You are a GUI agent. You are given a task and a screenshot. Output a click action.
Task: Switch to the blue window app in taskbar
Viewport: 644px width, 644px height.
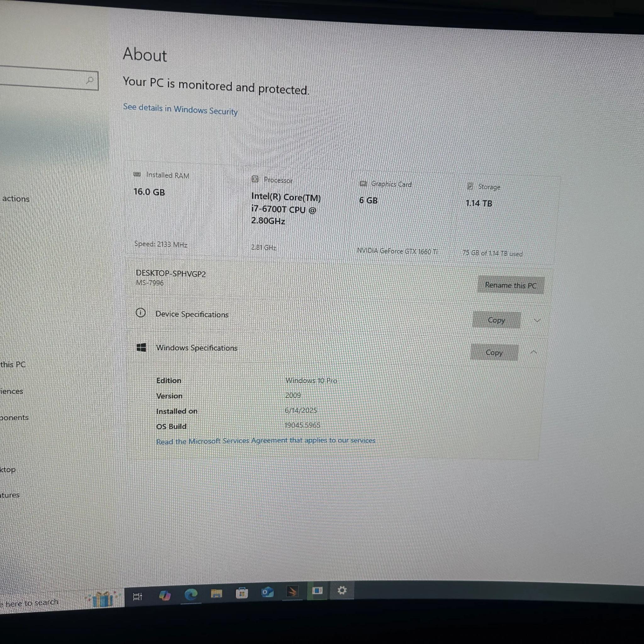tap(317, 590)
